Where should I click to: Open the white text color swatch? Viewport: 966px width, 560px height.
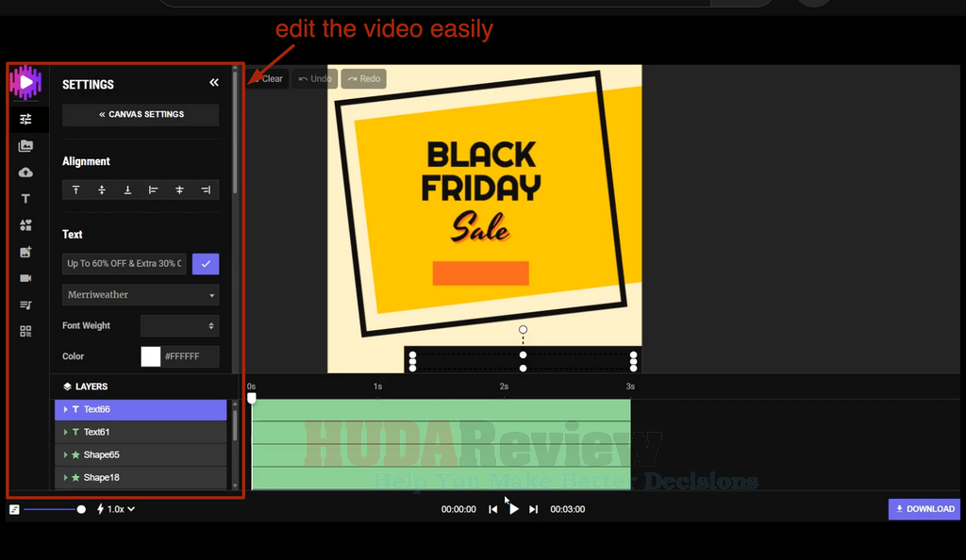[x=150, y=356]
